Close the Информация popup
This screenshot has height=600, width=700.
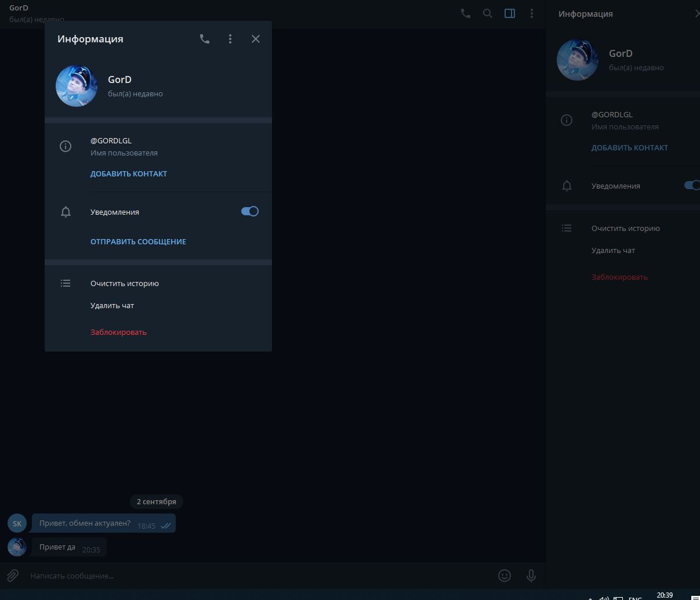tap(256, 39)
